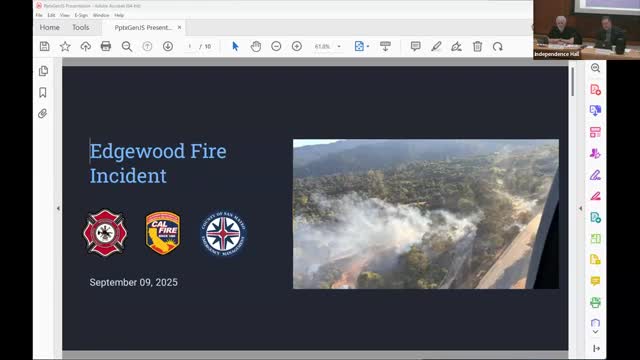This screenshot has width=640, height=360.
Task: Open the fit page options icon
Action: coord(359,47)
